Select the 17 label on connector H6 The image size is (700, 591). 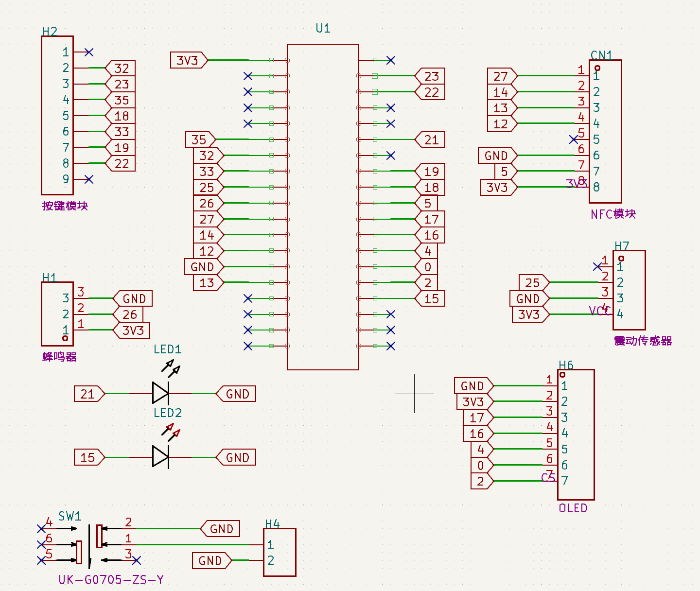click(x=479, y=417)
